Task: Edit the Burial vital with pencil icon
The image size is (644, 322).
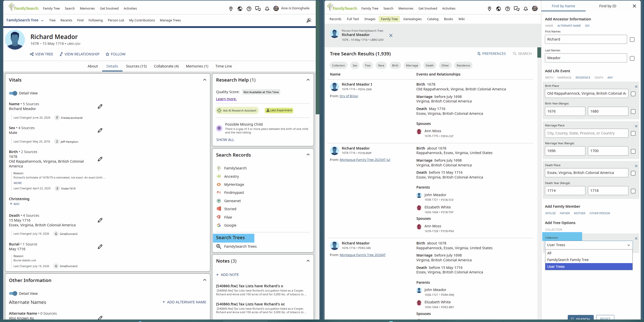Action: [100, 247]
